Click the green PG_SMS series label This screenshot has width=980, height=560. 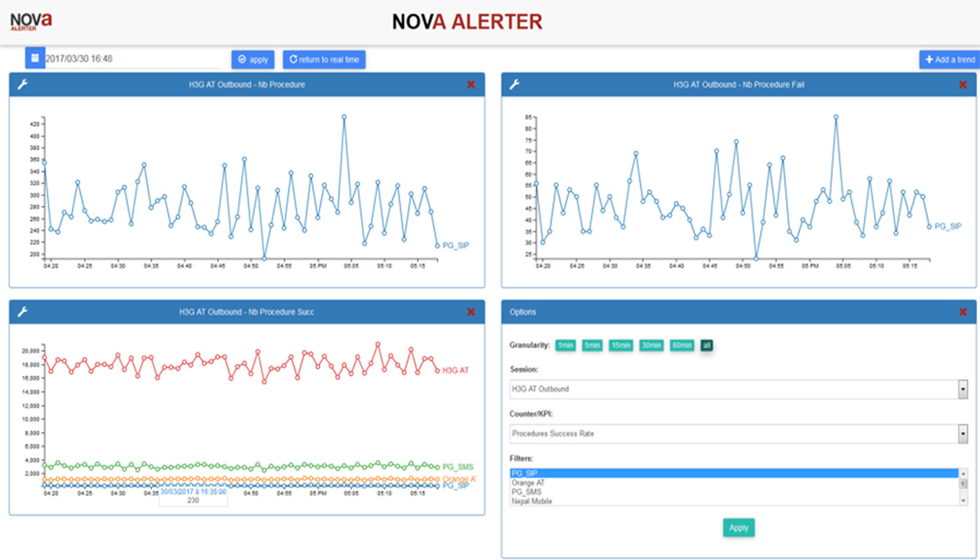[x=458, y=467]
